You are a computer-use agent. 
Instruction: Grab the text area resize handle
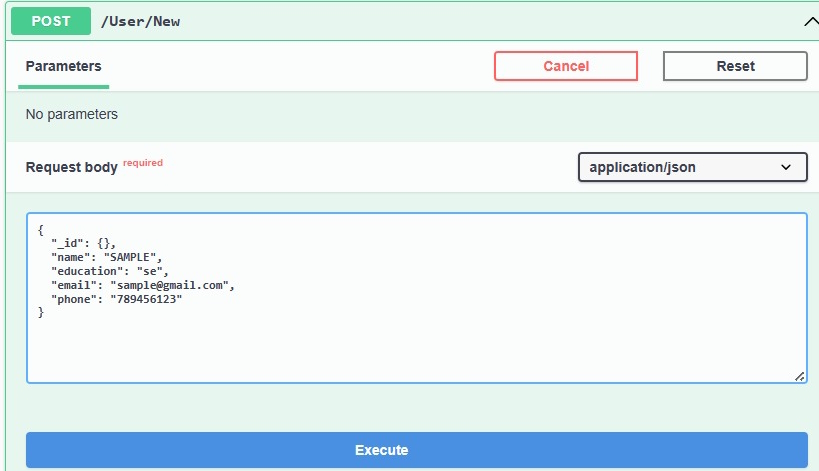(799, 376)
